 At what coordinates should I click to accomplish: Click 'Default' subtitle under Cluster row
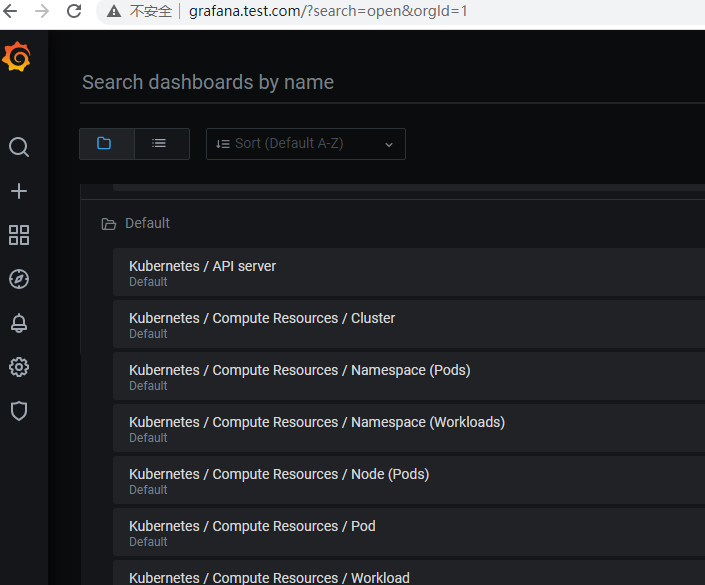click(148, 334)
